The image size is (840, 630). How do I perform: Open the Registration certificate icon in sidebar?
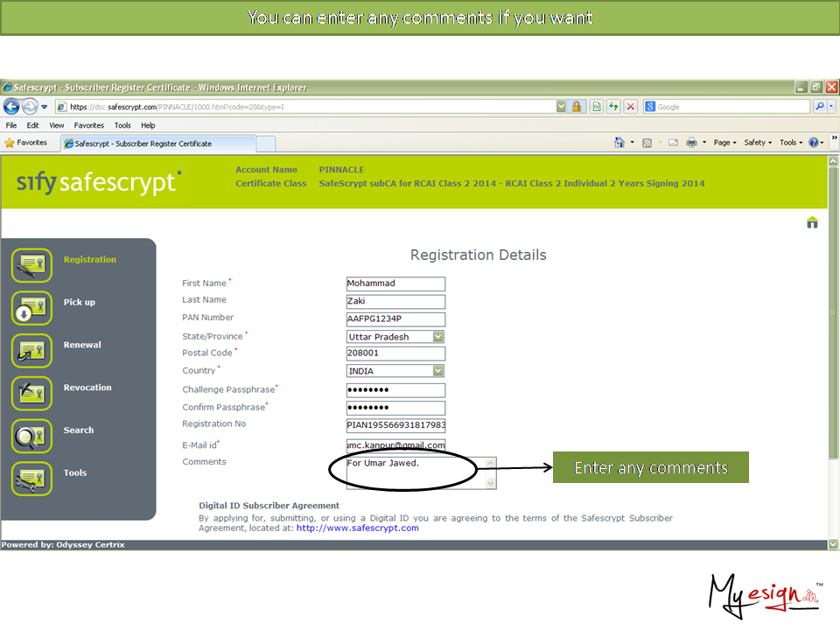(32, 265)
